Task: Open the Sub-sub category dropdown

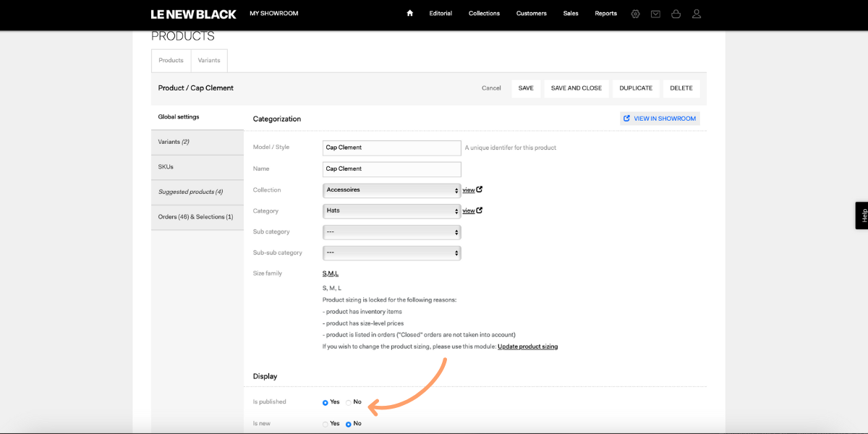Action: point(391,253)
